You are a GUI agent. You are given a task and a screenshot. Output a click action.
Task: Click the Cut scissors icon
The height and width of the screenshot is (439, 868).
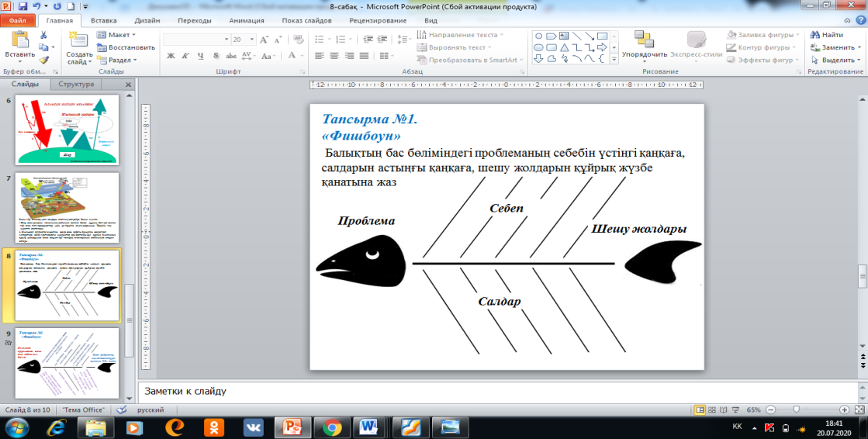point(44,35)
